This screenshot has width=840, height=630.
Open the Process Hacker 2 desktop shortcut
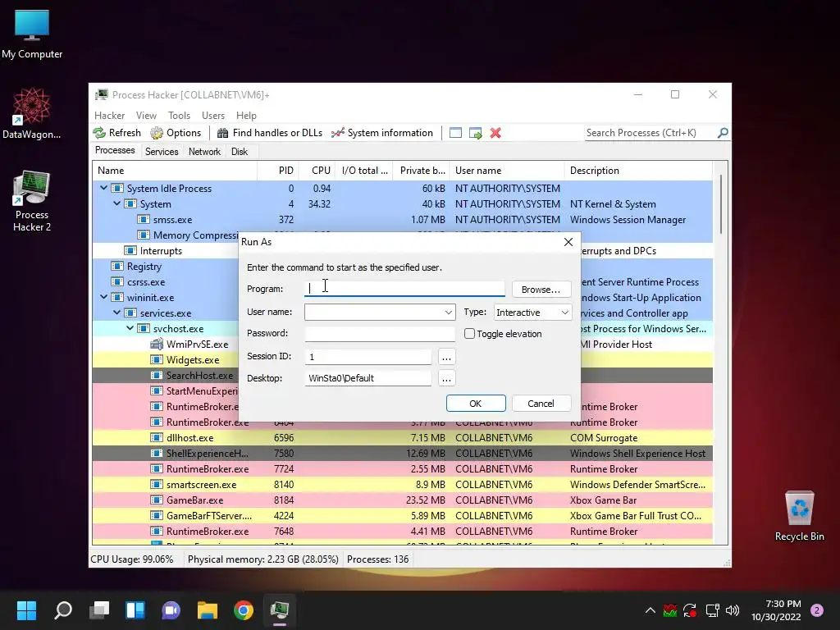pos(32,202)
